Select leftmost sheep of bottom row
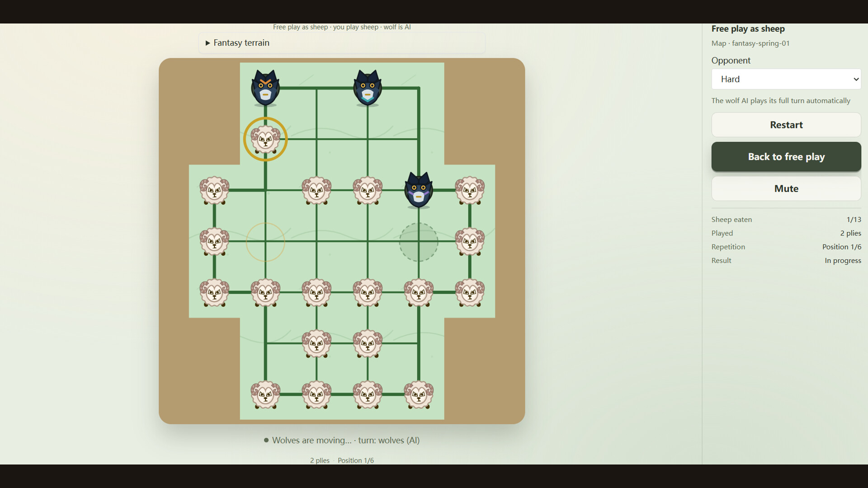 pyautogui.click(x=265, y=394)
